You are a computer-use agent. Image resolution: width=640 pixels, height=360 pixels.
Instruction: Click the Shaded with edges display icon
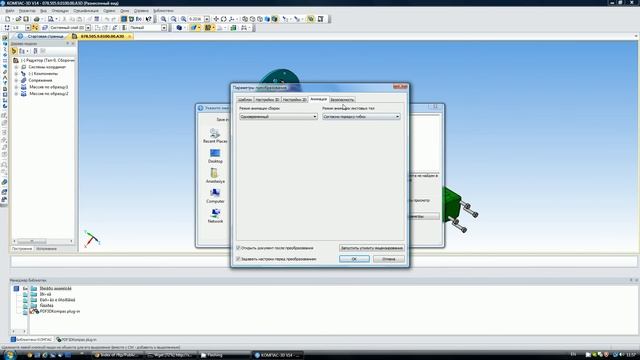pos(275,19)
